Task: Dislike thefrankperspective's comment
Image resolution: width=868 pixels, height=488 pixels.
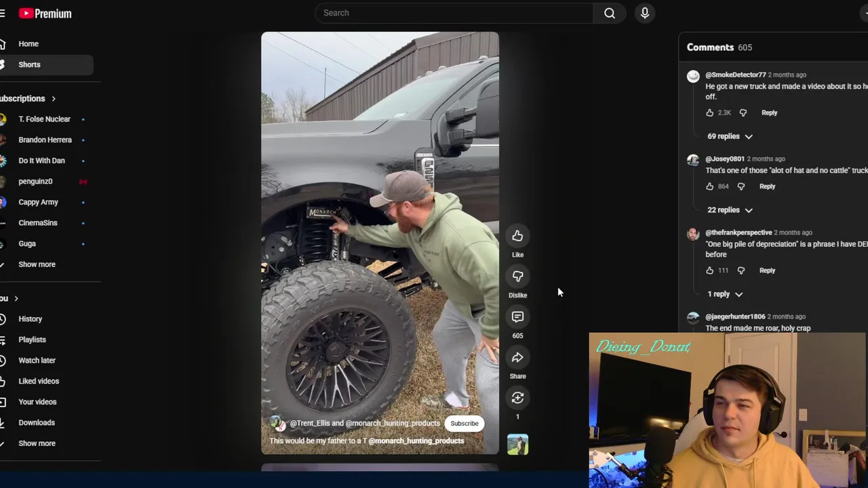Action: (x=741, y=270)
